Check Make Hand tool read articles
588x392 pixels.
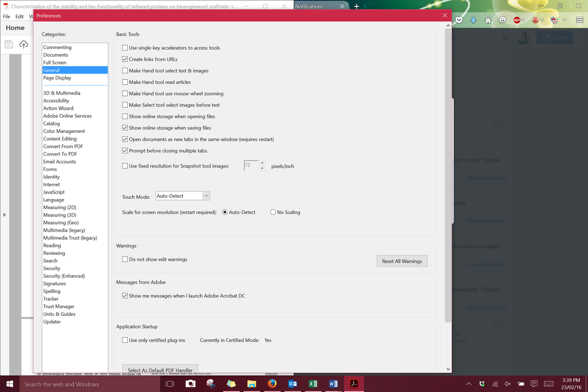click(125, 82)
